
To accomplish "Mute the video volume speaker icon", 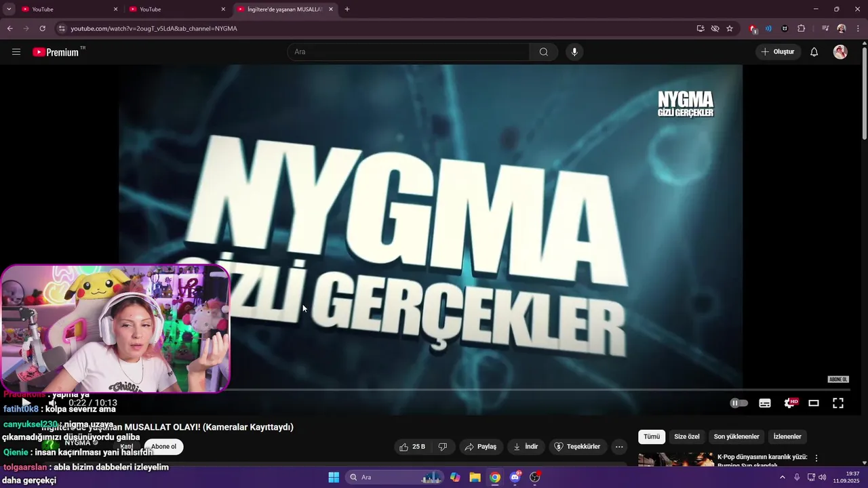I will (52, 403).
